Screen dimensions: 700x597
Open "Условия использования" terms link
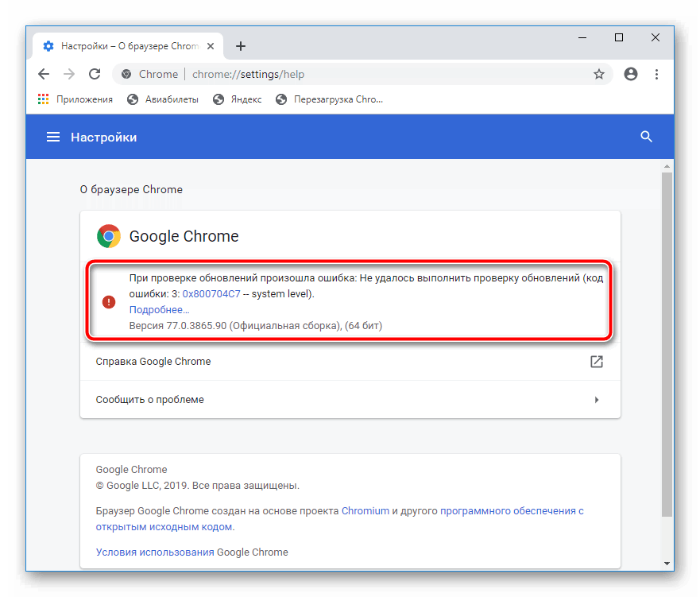[x=154, y=552]
